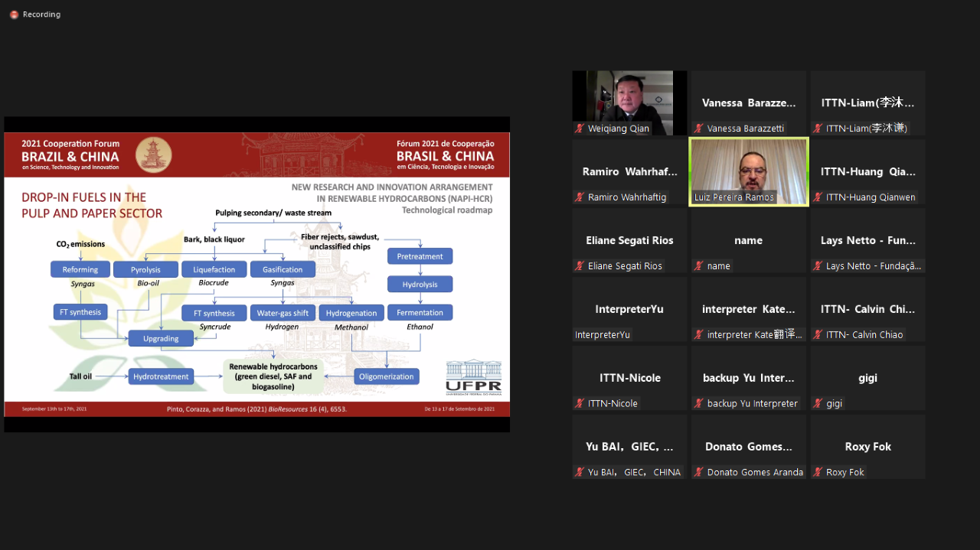Click the muted mic icon beside ITTN-Liam
The height and width of the screenshot is (550, 980).
pyautogui.click(x=818, y=129)
